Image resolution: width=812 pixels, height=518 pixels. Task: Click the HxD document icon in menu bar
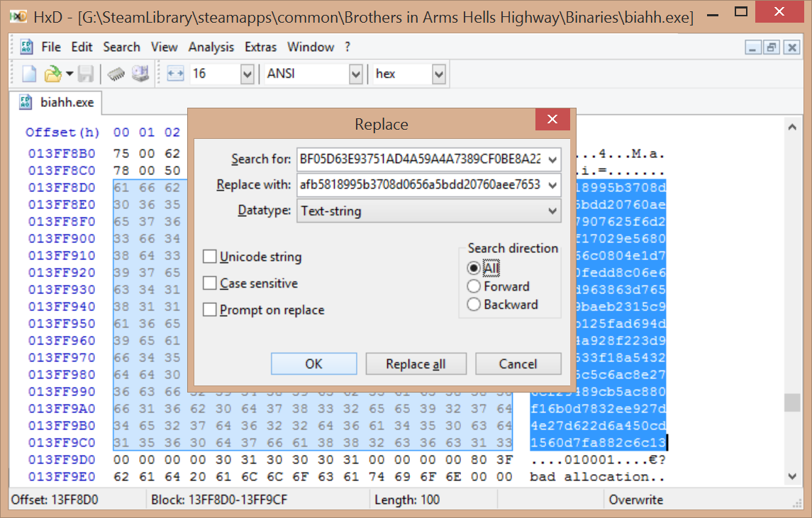[26, 47]
